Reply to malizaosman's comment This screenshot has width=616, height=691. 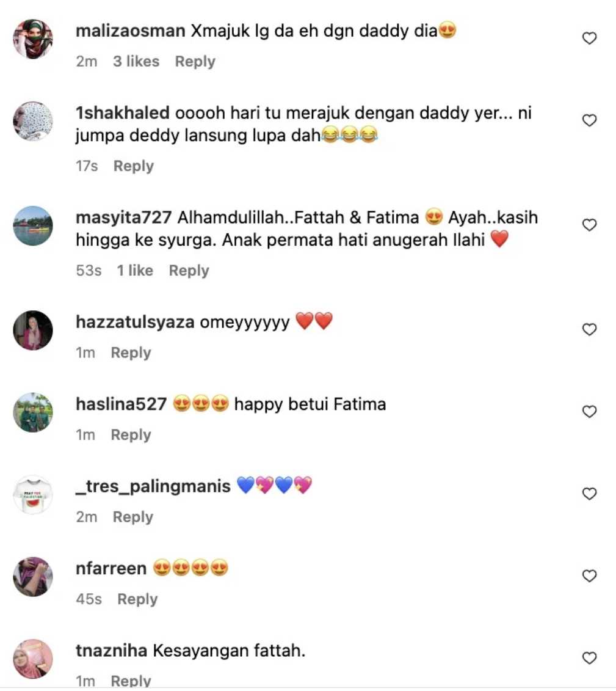[195, 61]
